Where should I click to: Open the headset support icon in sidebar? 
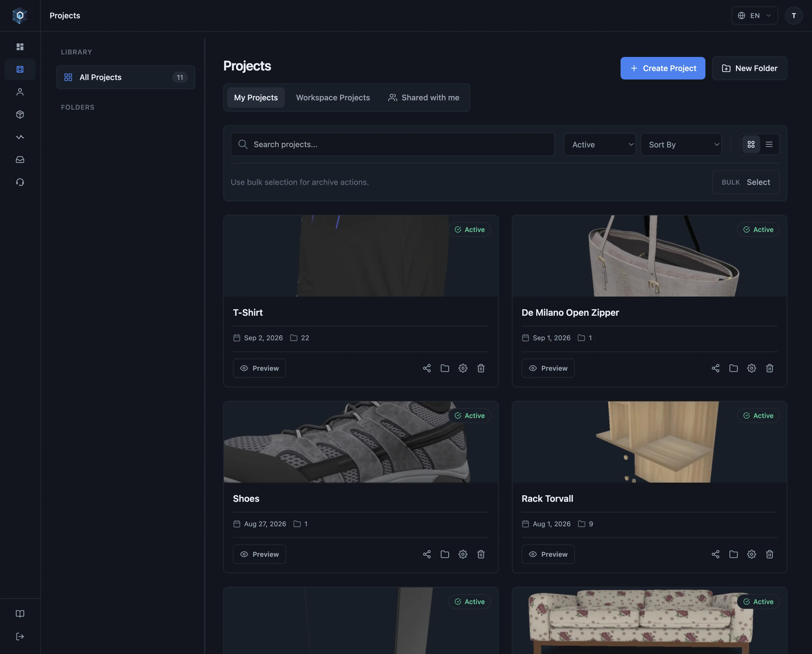(20, 182)
